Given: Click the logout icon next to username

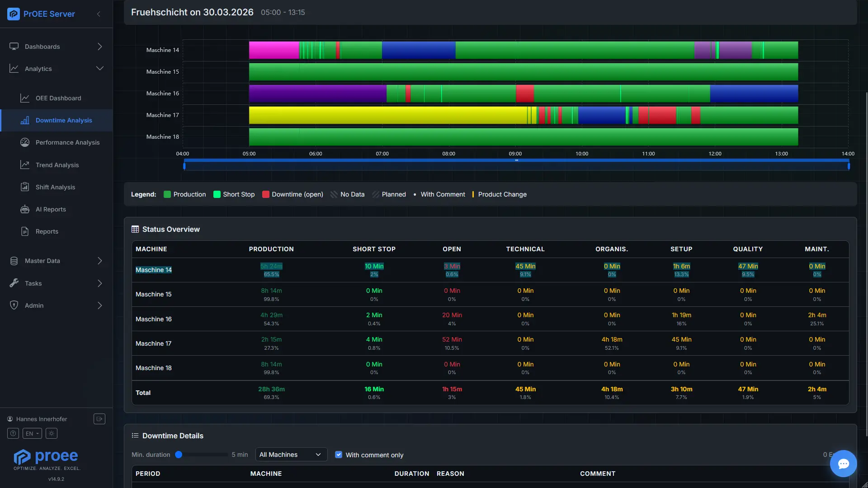Looking at the screenshot, I should (x=99, y=419).
